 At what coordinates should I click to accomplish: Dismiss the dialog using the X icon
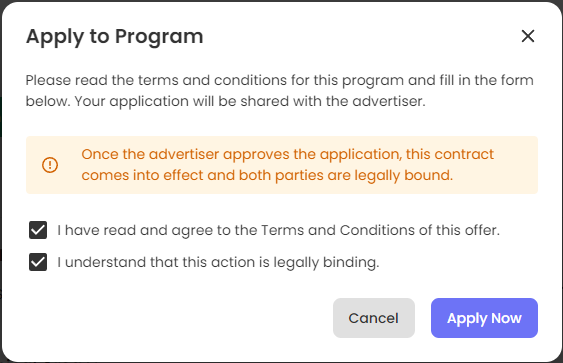pyautogui.click(x=528, y=36)
